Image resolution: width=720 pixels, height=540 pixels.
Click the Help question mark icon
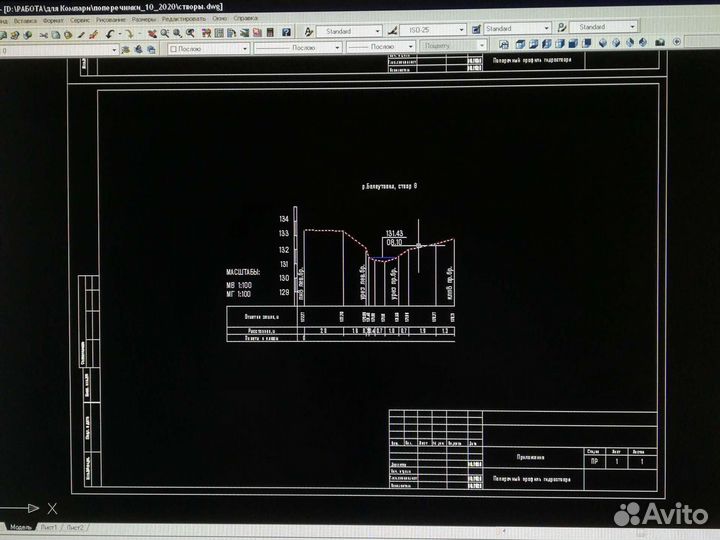287,32
